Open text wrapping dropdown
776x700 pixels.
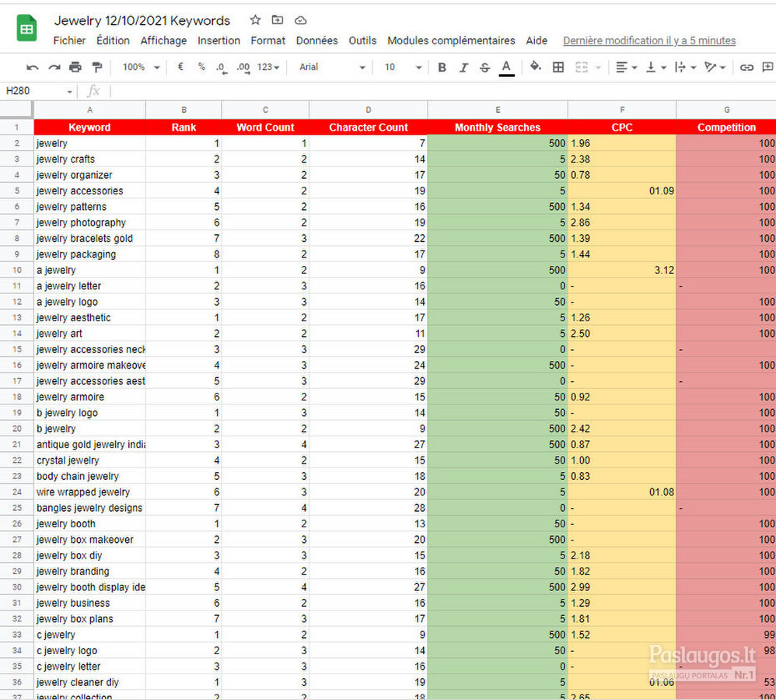coord(686,68)
